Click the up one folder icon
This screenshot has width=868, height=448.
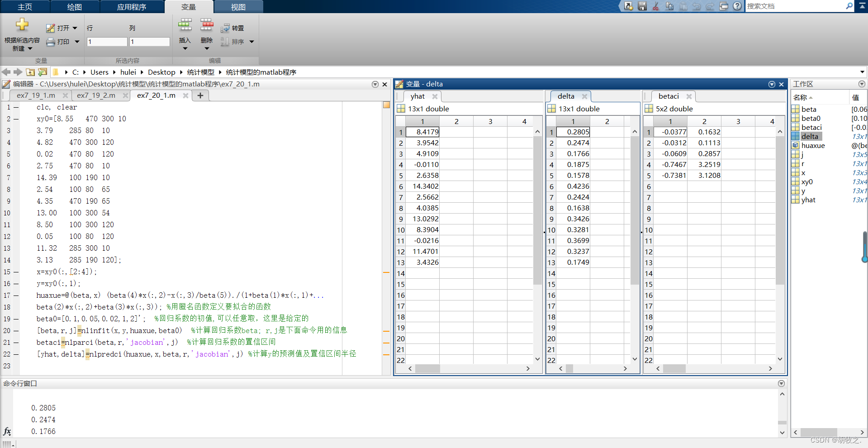click(30, 72)
